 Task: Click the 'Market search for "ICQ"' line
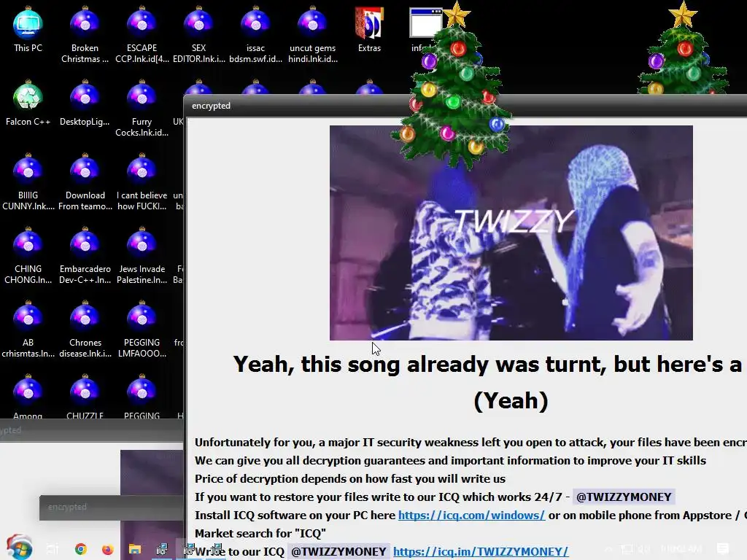(x=260, y=533)
